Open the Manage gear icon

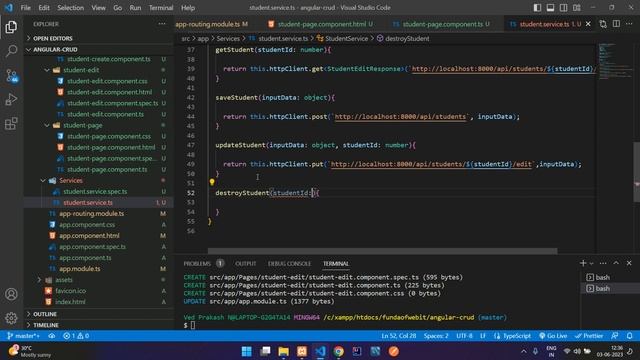[11, 318]
